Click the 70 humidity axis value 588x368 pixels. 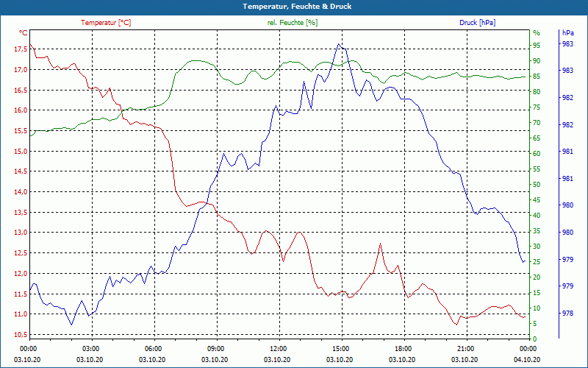point(537,123)
